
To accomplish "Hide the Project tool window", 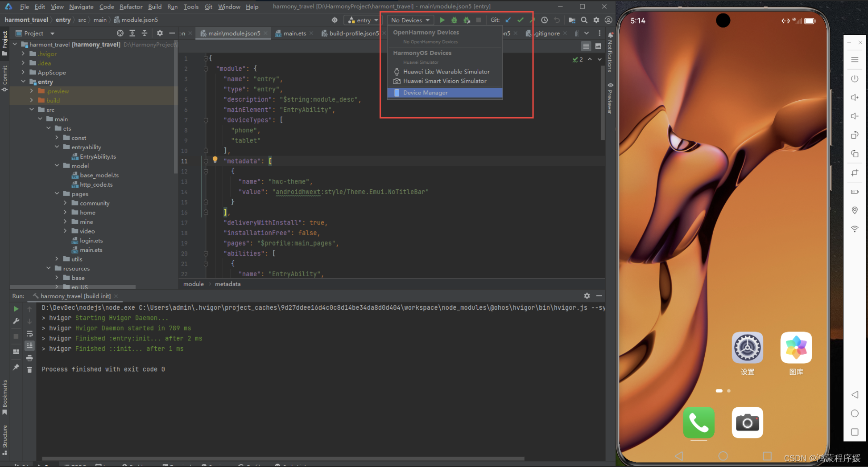I will [172, 33].
